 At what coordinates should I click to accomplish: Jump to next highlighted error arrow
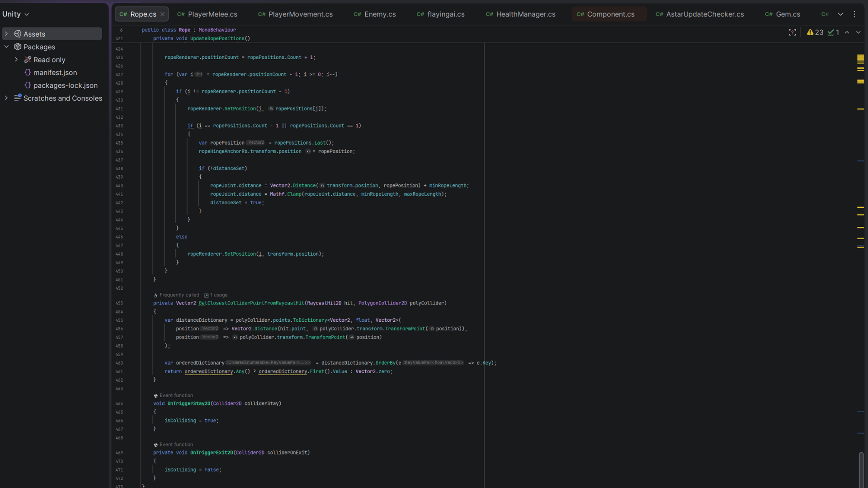[858, 33]
